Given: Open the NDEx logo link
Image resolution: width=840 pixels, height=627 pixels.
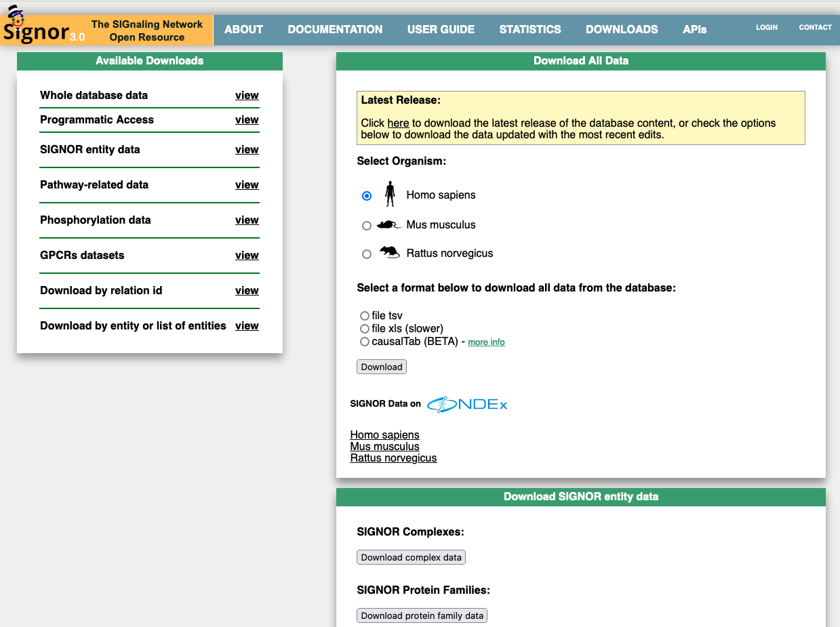Looking at the screenshot, I should (x=467, y=404).
